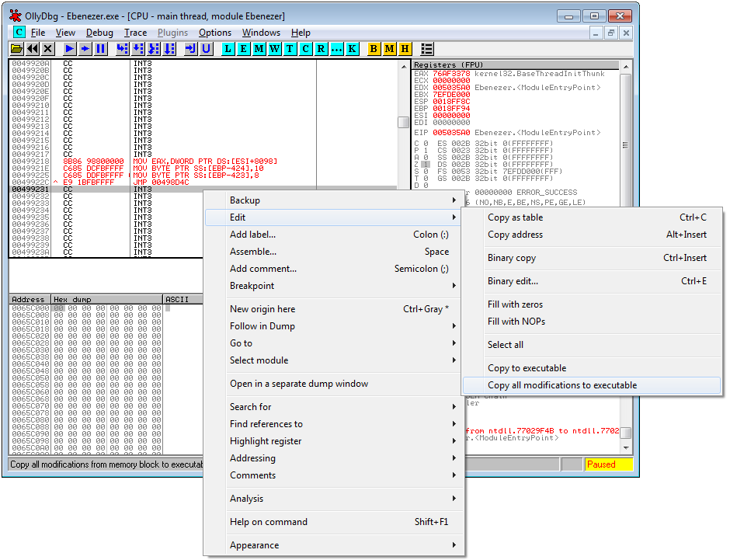The image size is (730, 560).
Task: Open the Trace menu
Action: click(x=135, y=33)
